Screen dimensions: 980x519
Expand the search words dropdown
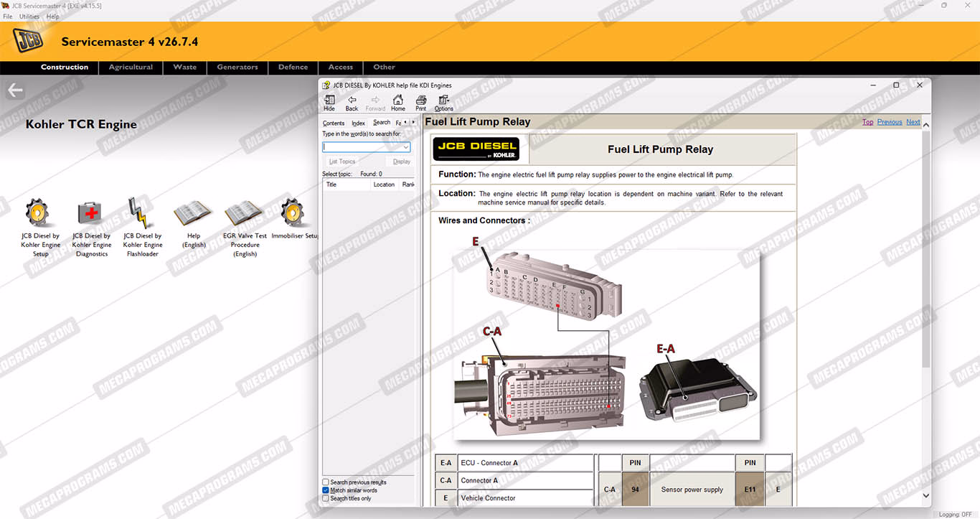click(x=406, y=147)
